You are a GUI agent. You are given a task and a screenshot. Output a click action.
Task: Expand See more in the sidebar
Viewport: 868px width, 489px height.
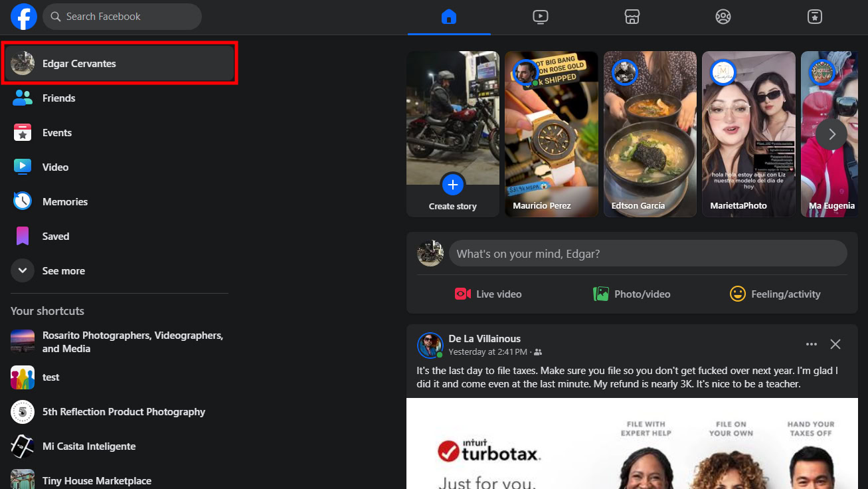click(x=120, y=271)
